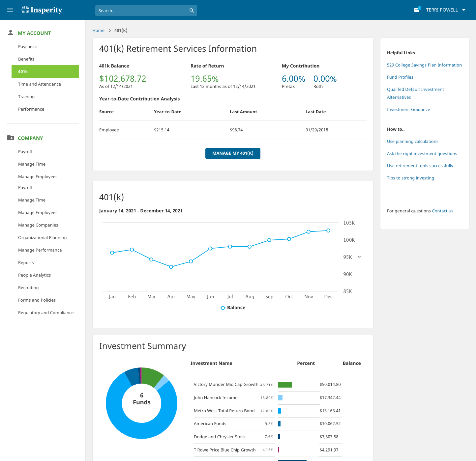Click the My Account person icon
The height and width of the screenshot is (461, 476).
coord(11,33)
